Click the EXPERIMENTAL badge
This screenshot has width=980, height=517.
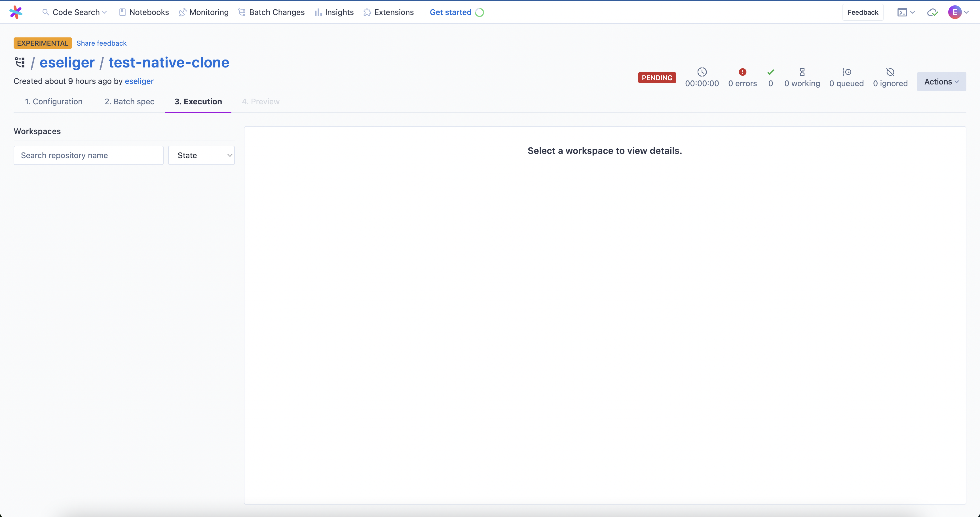pos(43,43)
